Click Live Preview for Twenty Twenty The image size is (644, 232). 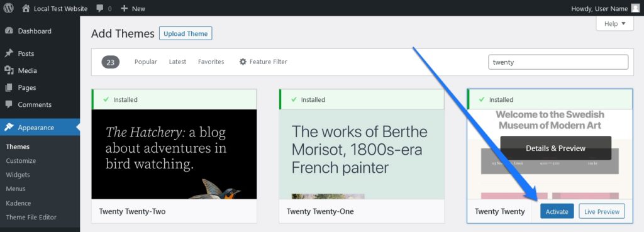[602, 211]
